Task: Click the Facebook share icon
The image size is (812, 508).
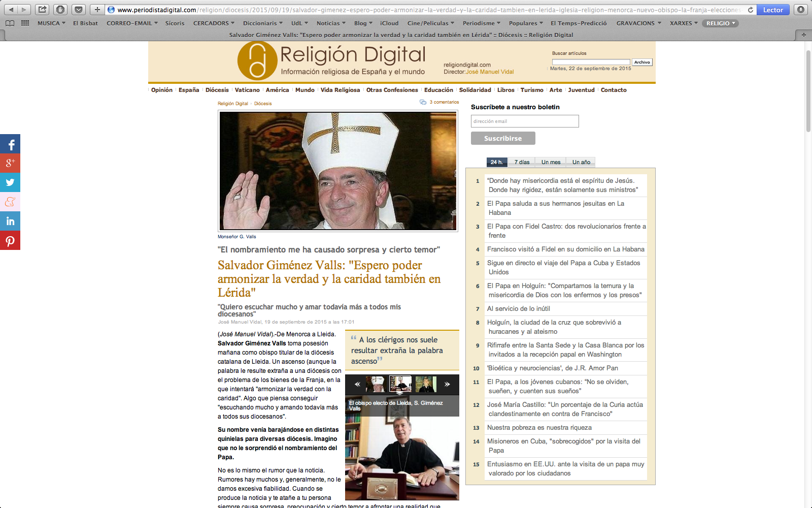Action: coord(10,144)
